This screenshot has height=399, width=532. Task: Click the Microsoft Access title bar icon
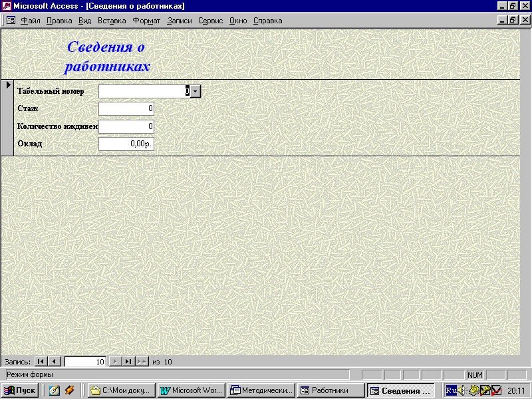(x=7, y=6)
